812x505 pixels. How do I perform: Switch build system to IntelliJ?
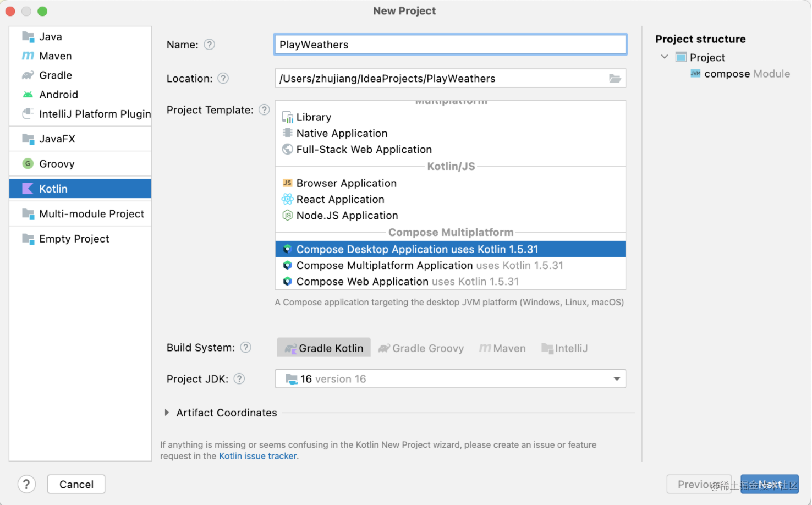pos(564,348)
